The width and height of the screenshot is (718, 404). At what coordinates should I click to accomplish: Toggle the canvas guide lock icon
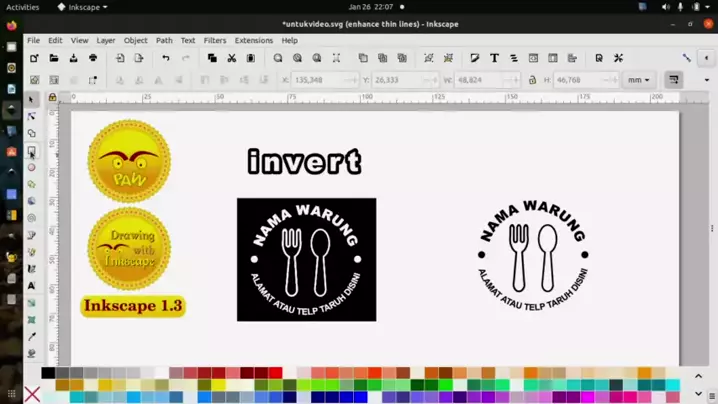pyautogui.click(x=52, y=98)
